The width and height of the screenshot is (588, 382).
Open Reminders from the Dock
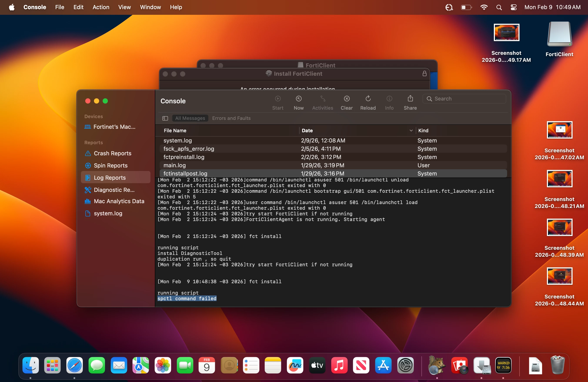tap(251, 365)
